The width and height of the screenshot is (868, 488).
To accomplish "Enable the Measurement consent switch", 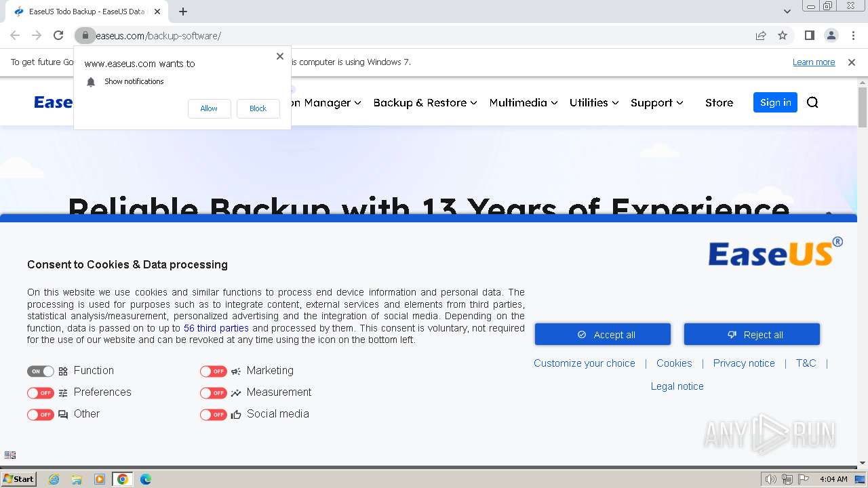I will 214,393.
